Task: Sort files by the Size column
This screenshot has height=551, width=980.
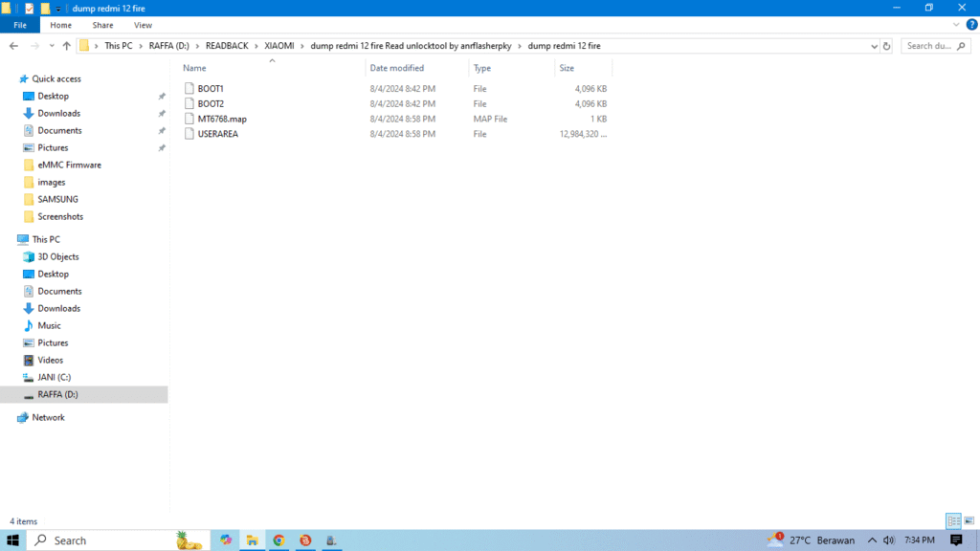Action: [567, 68]
